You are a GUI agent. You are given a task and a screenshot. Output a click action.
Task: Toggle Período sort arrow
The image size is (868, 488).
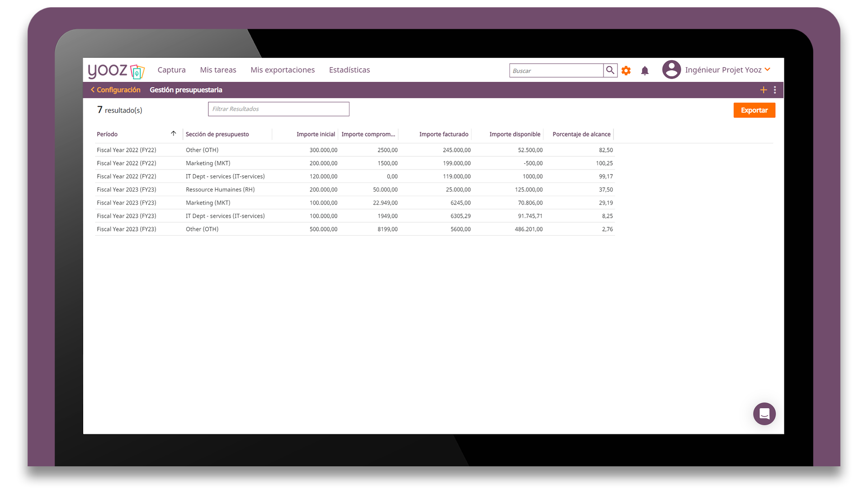(x=173, y=134)
